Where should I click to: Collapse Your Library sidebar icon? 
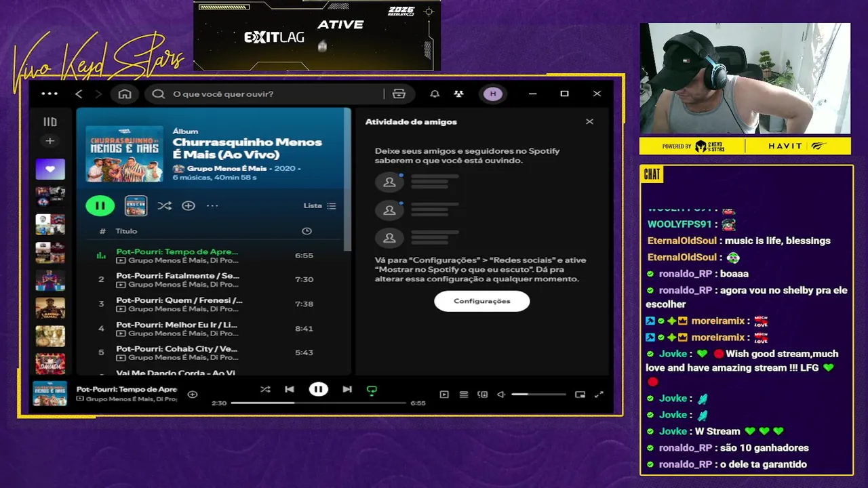click(50, 122)
